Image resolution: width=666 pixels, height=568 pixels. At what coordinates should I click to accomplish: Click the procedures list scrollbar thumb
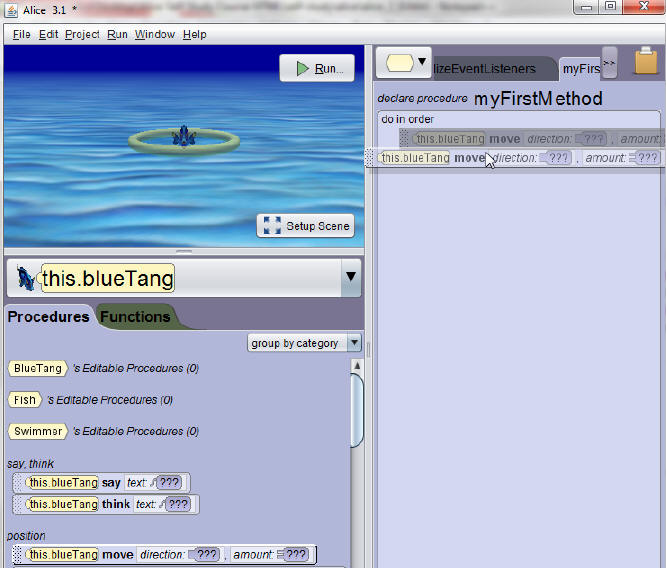coord(357,410)
